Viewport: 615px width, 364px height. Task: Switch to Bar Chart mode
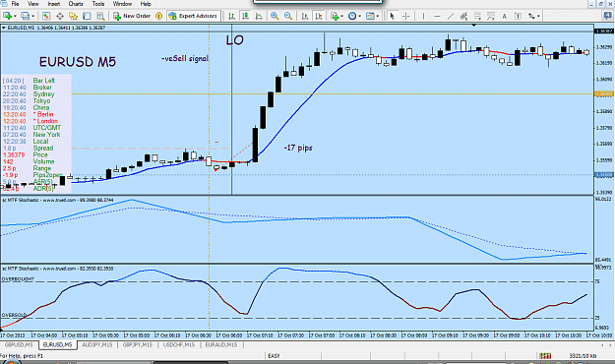click(x=232, y=16)
